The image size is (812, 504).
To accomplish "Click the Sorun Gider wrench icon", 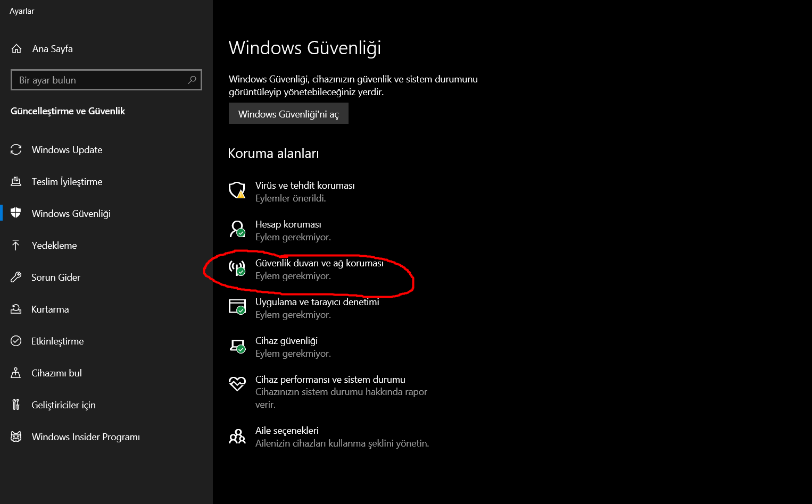I will coord(16,277).
